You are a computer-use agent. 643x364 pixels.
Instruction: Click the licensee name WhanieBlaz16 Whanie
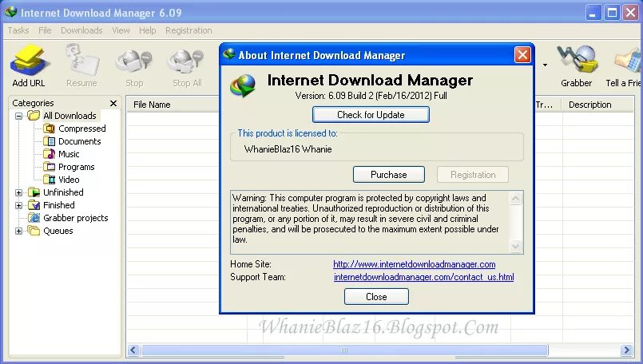[288, 149]
